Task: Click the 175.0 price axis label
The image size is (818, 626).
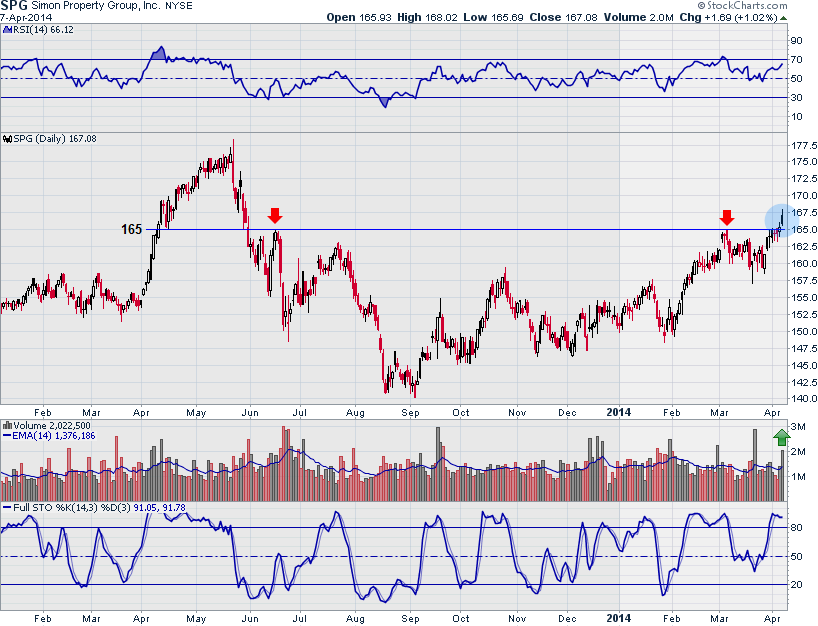Action: click(x=804, y=162)
